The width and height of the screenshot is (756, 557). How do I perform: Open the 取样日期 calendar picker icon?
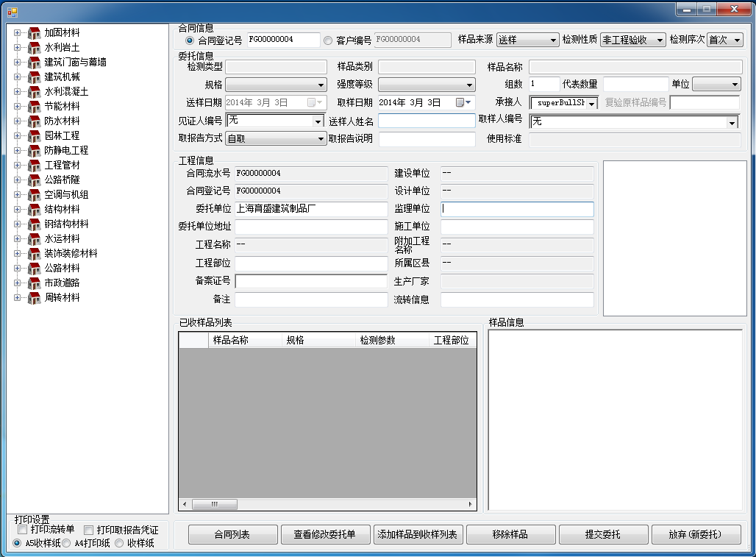461,103
